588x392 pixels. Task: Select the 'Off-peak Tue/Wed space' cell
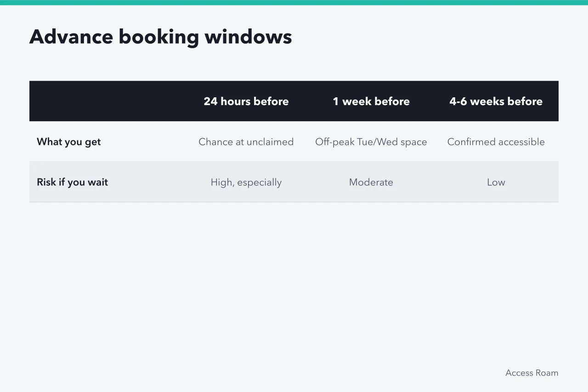[371, 142]
